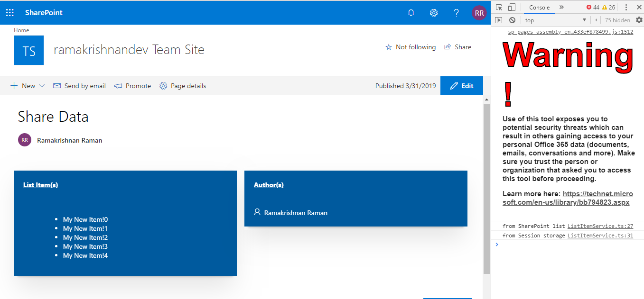Viewport: 644px width, 299px height.
Task: Click the plus icon beside New
Action: pos(14,86)
